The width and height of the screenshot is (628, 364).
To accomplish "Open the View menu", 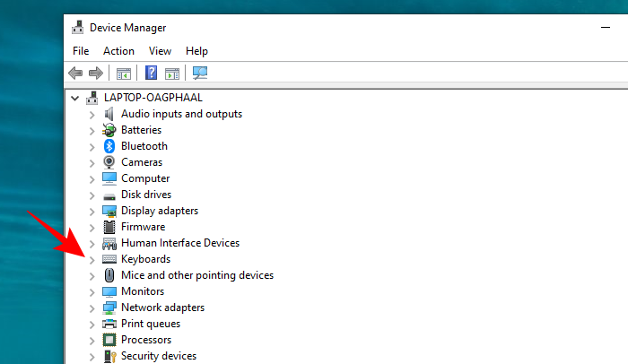I will click(x=160, y=51).
